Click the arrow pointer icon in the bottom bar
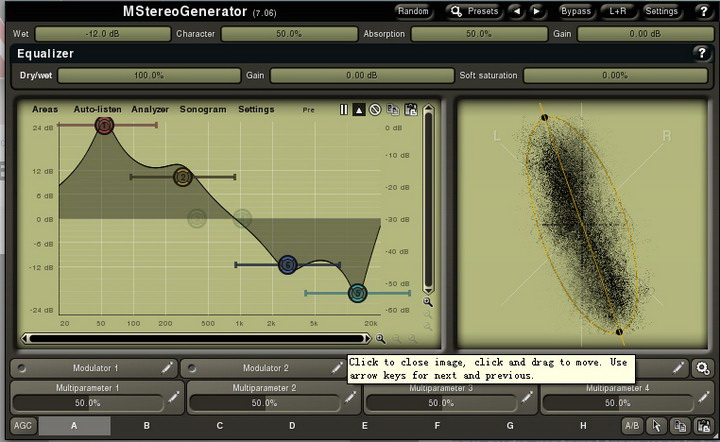This screenshot has width=720, height=442. pyautogui.click(x=657, y=426)
